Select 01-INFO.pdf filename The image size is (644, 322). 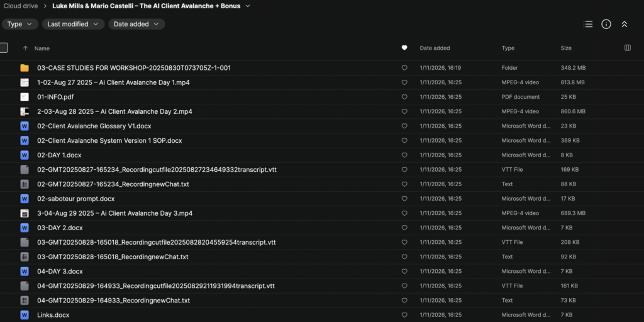55,97
